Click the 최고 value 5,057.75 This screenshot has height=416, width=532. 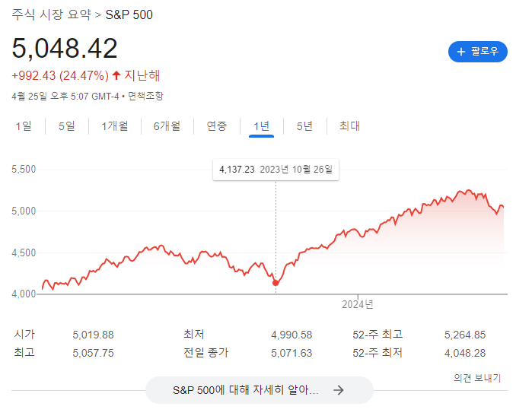point(93,354)
